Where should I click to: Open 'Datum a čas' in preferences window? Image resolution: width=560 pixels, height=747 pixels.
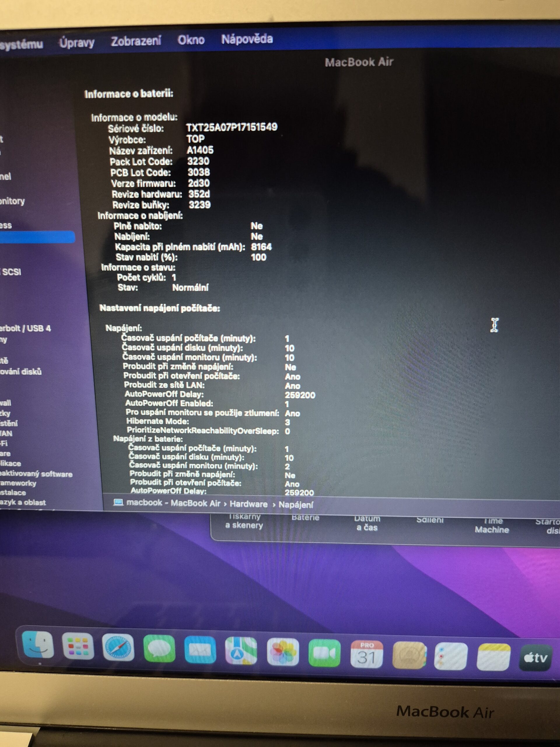[367, 523]
